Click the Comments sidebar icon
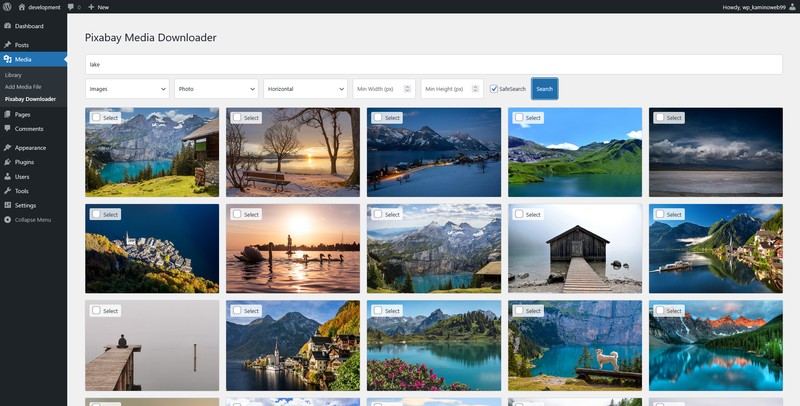 coord(8,129)
